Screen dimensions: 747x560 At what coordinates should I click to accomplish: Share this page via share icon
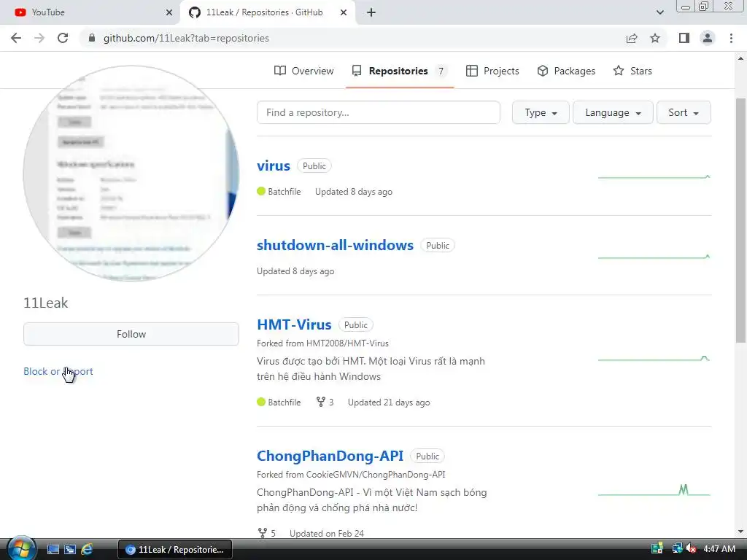coord(632,38)
